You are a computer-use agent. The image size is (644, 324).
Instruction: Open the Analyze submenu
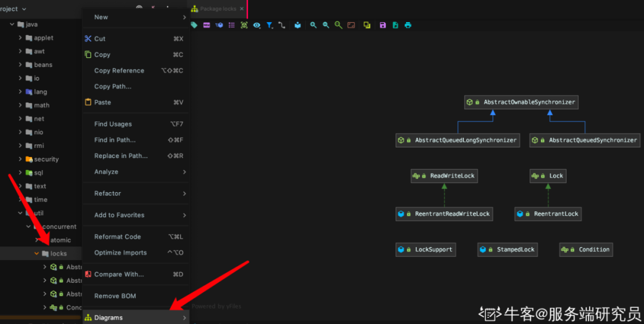click(x=136, y=172)
